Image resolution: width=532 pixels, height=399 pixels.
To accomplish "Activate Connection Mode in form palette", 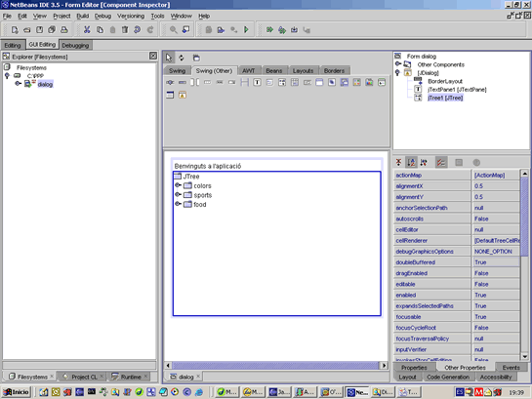I will point(182,58).
